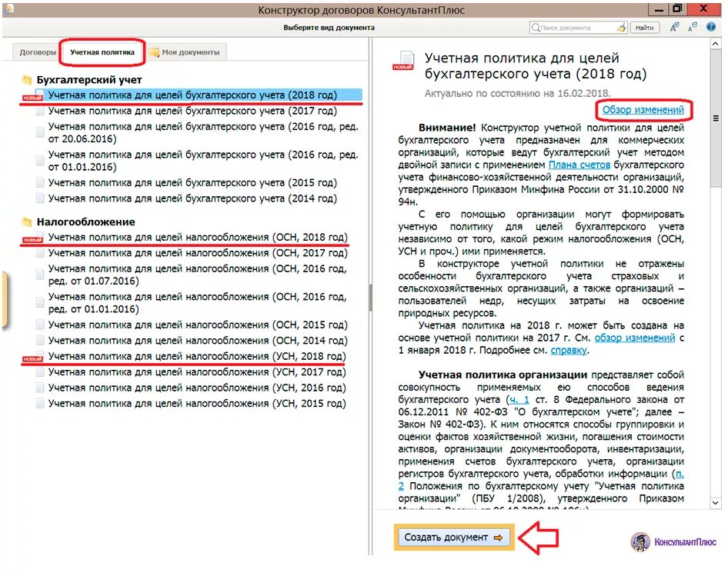The image size is (728, 576).
Task: Click the КонсультантПлюс logo
Action: 673,542
